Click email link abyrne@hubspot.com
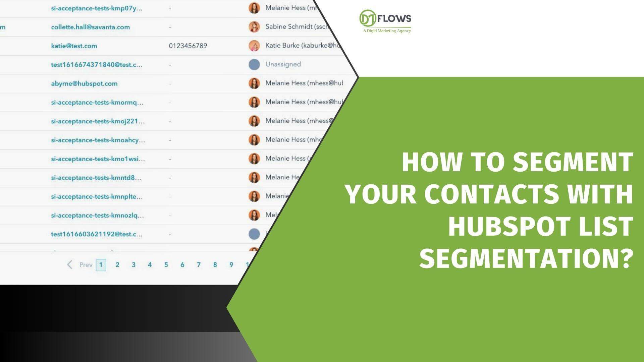 (84, 83)
